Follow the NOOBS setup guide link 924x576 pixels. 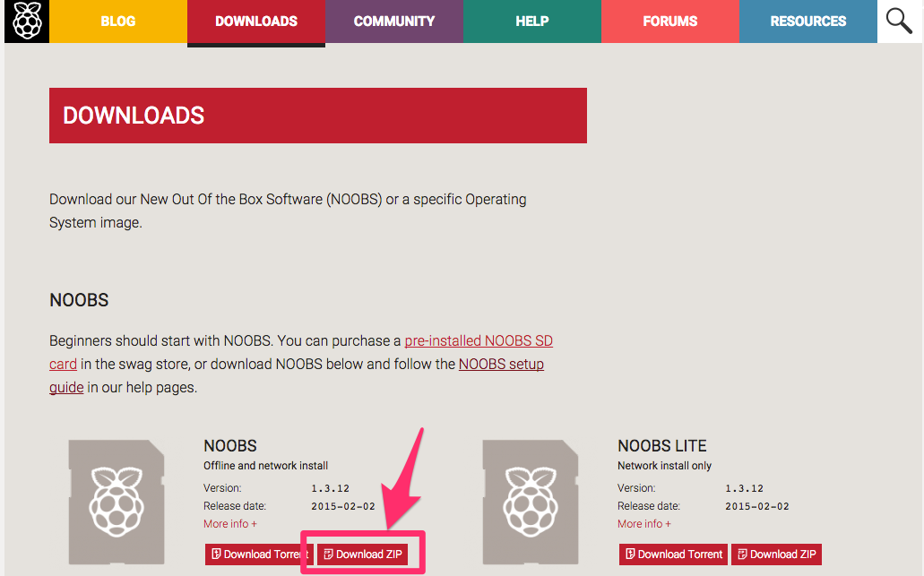501,364
